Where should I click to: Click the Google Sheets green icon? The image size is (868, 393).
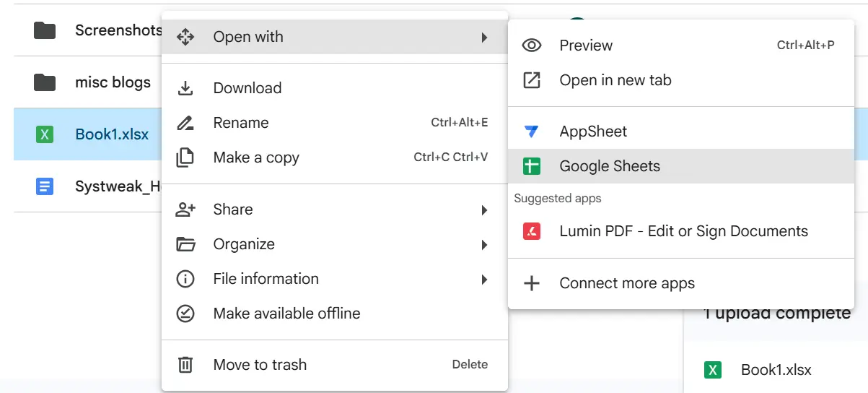pyautogui.click(x=532, y=166)
